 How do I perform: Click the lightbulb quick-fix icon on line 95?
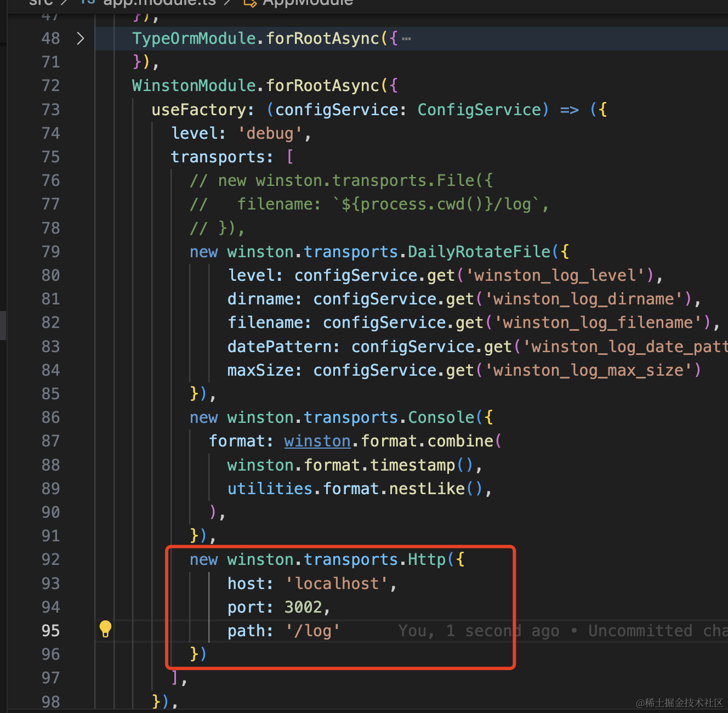105,629
